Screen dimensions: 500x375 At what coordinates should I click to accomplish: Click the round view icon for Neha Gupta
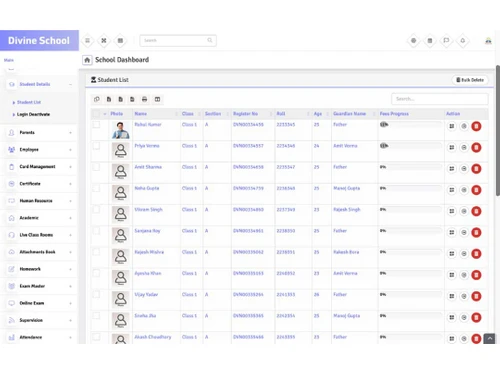[x=464, y=190]
